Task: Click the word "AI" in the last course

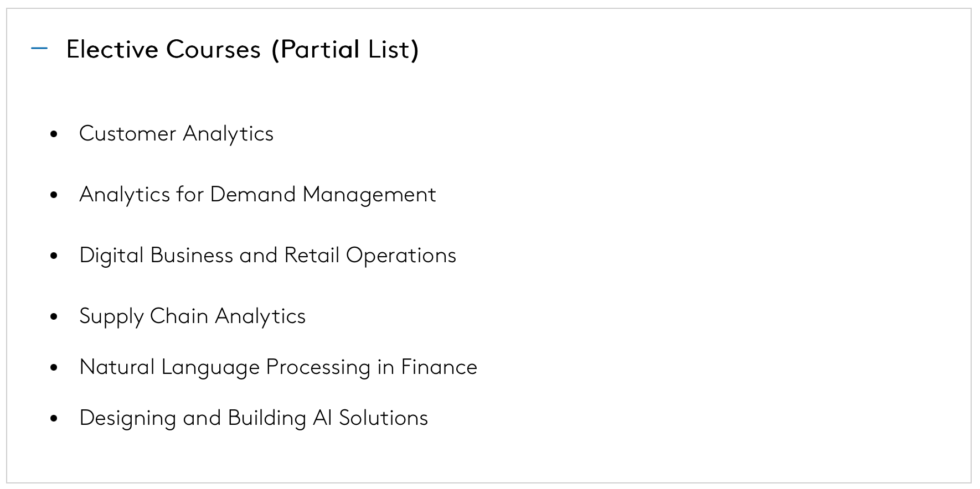Action: coord(322,418)
